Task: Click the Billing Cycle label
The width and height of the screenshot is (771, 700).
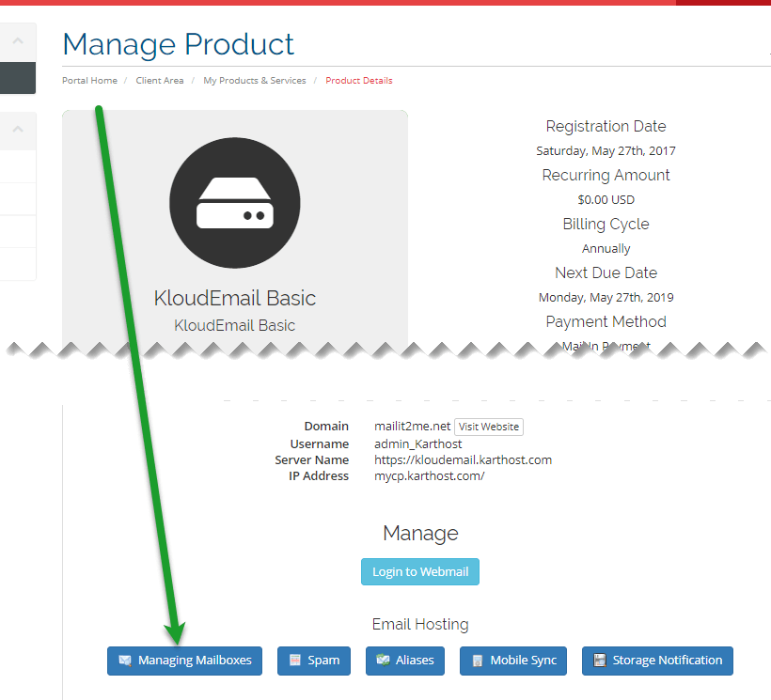Action: pos(606,224)
